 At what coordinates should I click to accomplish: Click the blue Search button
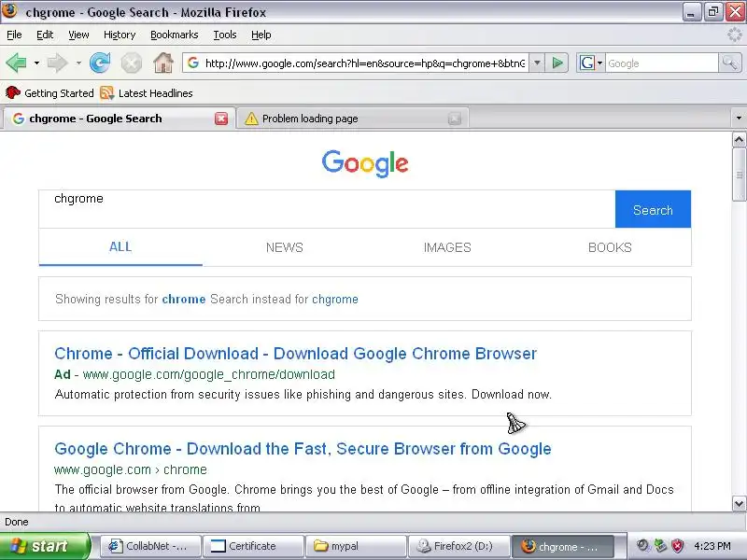coord(653,209)
